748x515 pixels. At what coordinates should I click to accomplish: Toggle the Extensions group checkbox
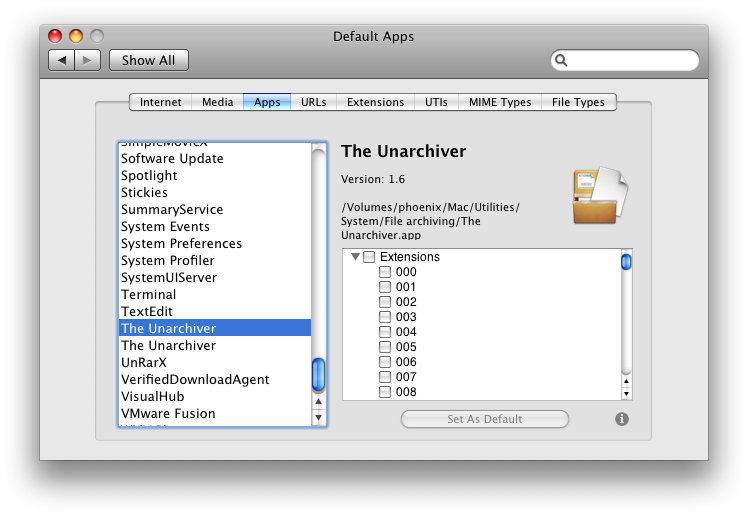(369, 257)
